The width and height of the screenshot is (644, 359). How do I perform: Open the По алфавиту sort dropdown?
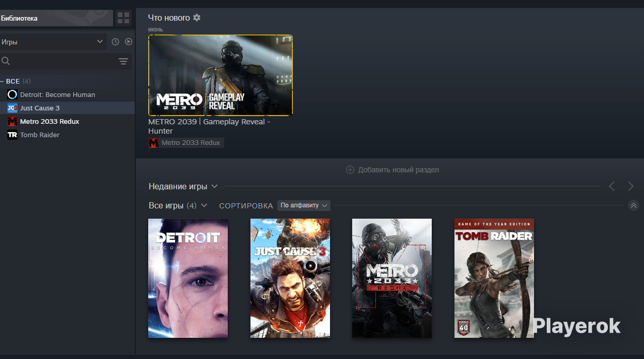304,205
